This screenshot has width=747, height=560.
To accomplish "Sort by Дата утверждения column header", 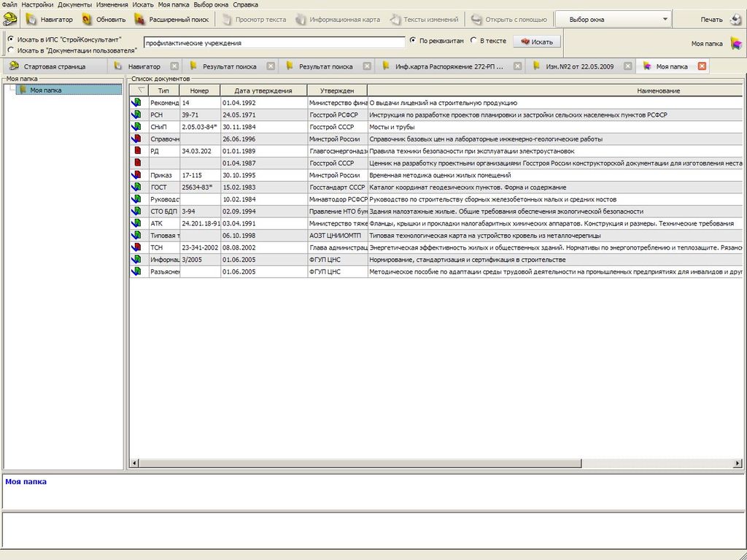I will click(x=263, y=90).
